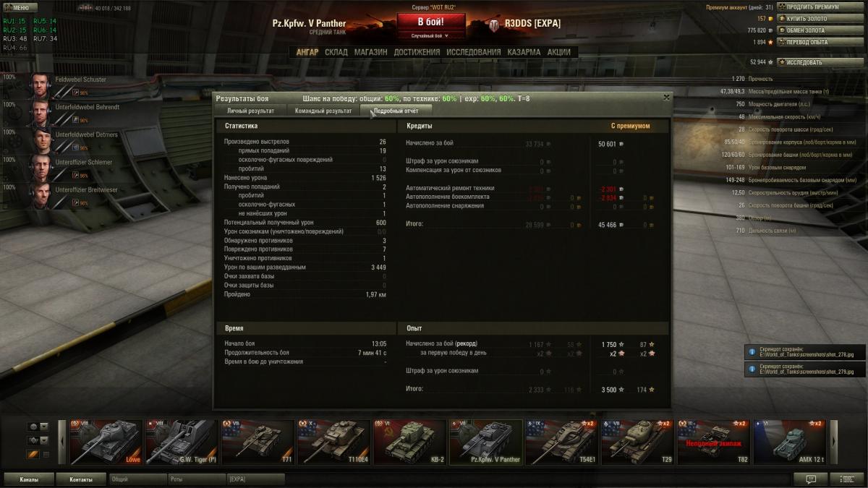This screenshot has width=868, height=488.
Task: Close the Результаты боя window
Action: (666, 97)
